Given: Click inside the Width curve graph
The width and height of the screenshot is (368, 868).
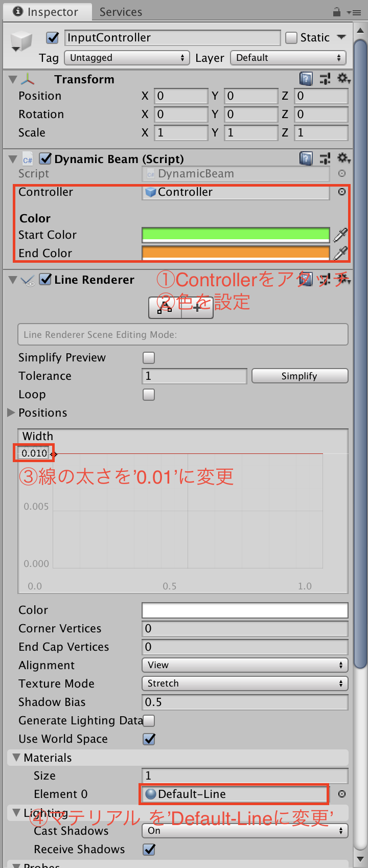Looking at the screenshot, I should (188, 511).
